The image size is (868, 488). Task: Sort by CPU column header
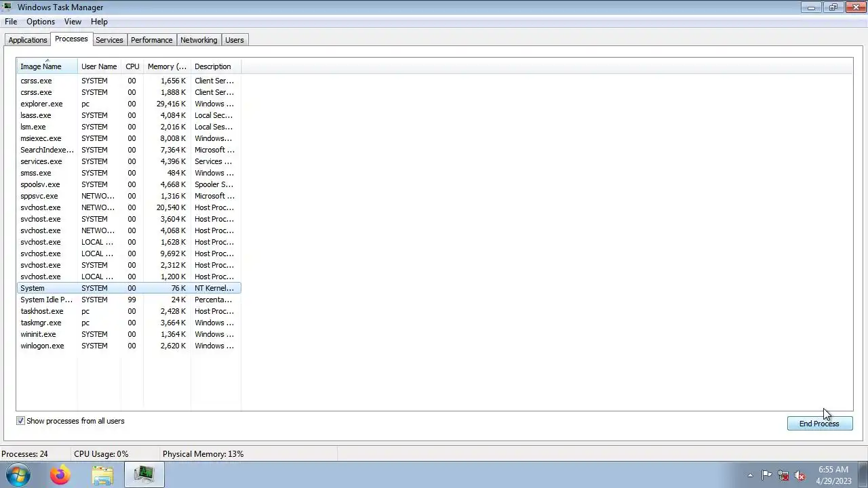(132, 66)
